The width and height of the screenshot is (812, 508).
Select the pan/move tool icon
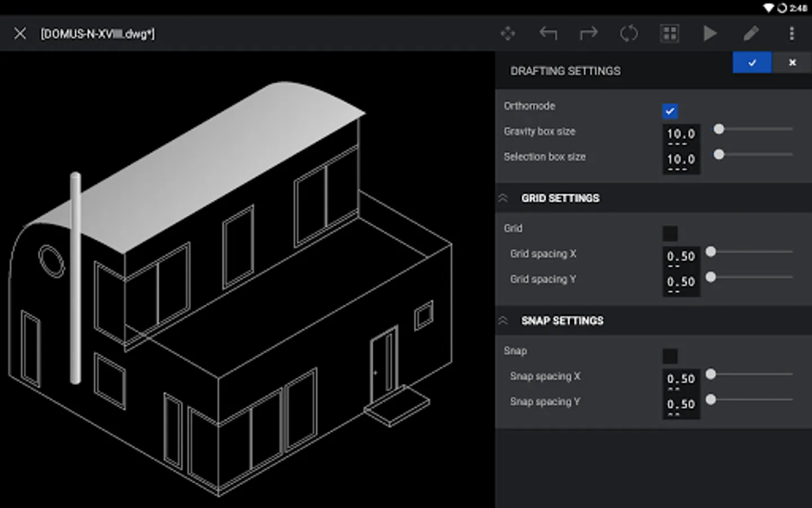507,34
